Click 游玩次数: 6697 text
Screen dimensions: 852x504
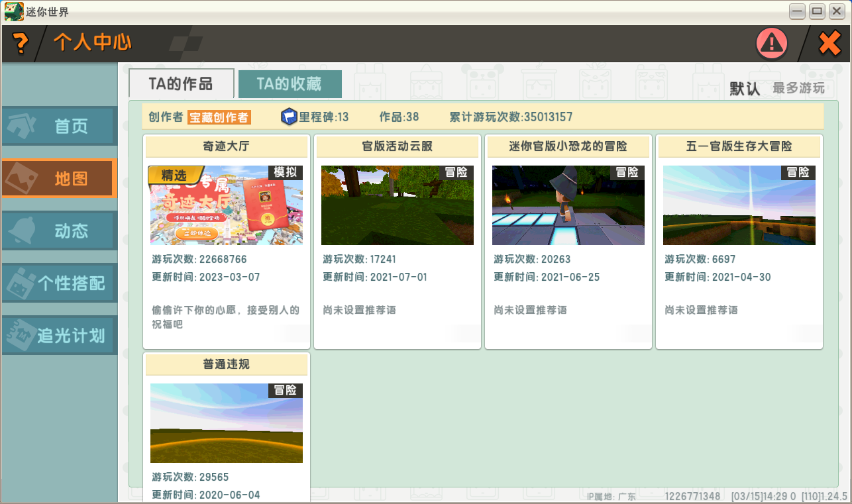(x=700, y=259)
